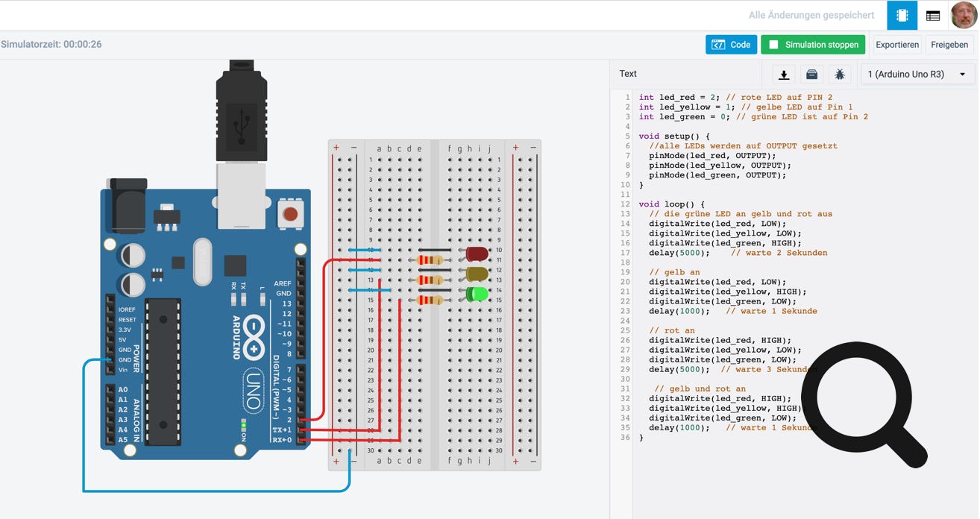Click 'Alle Änderungen gespeichert' status text

(x=811, y=15)
